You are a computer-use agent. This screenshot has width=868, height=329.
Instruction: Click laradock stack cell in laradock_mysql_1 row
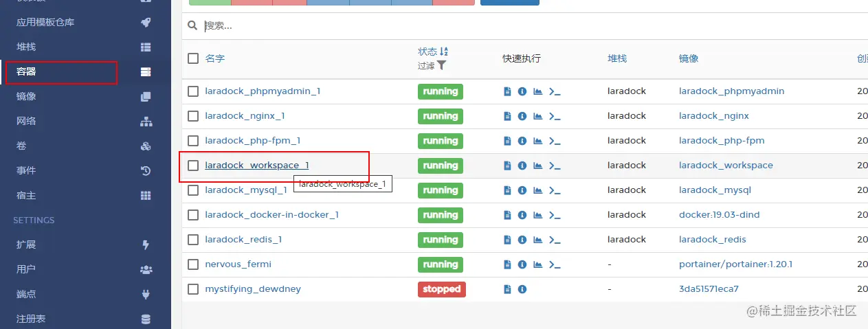point(627,190)
